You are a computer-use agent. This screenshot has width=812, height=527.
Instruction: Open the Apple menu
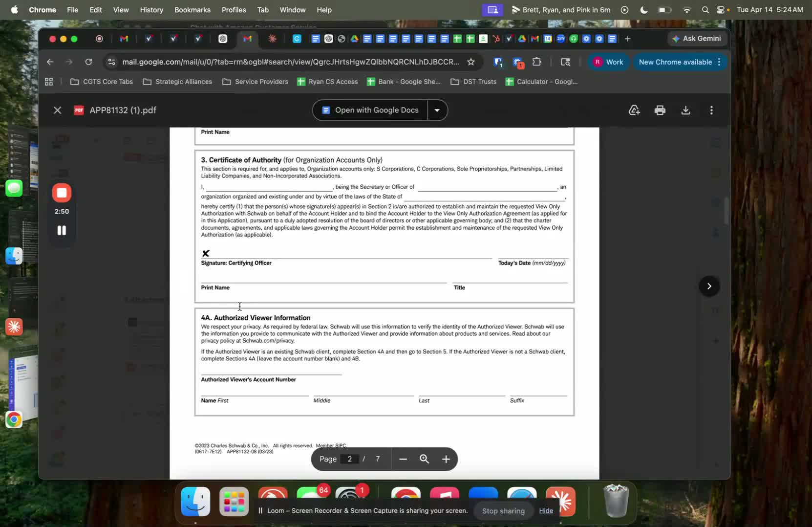[14, 10]
